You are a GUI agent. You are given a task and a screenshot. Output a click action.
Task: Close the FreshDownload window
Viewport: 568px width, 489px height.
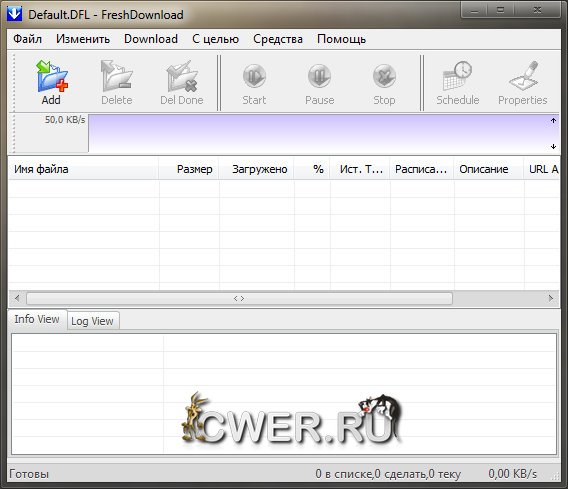click(538, 10)
